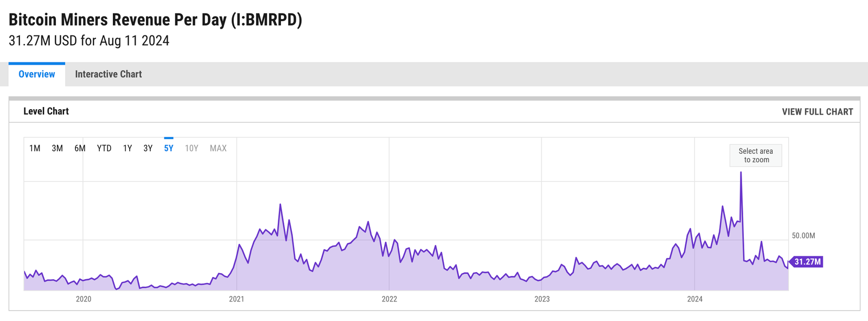Select the 1Y time range

[x=127, y=148]
